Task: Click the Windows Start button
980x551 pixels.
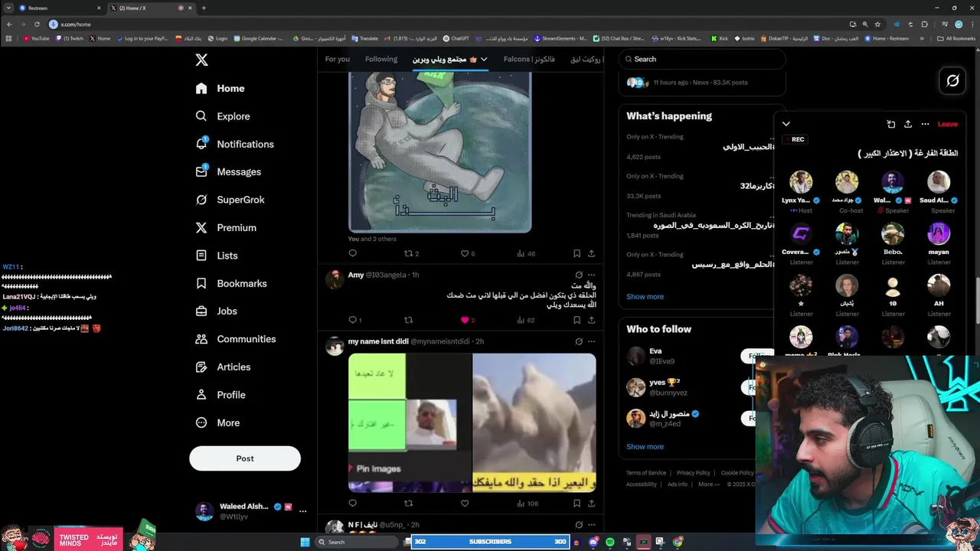Action: pos(305,542)
